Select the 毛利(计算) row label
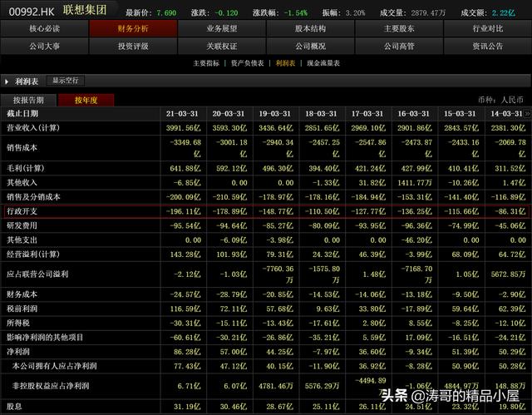 (26, 168)
